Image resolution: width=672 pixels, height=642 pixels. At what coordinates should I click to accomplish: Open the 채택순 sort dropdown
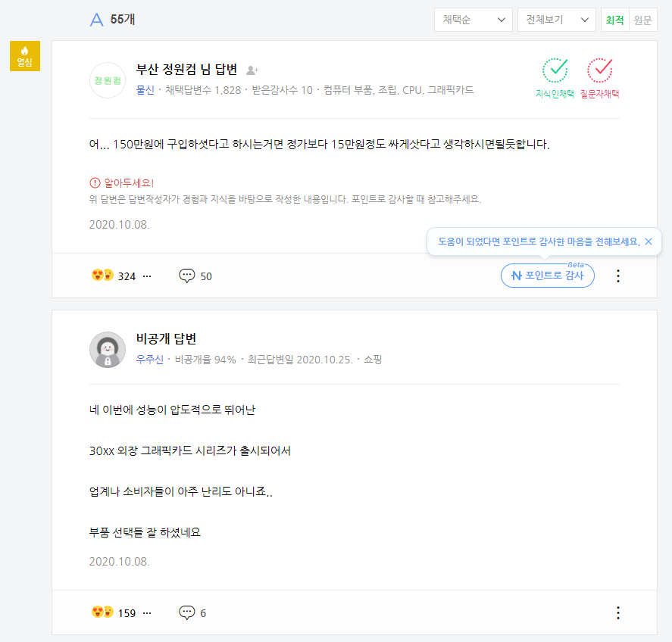(x=474, y=20)
